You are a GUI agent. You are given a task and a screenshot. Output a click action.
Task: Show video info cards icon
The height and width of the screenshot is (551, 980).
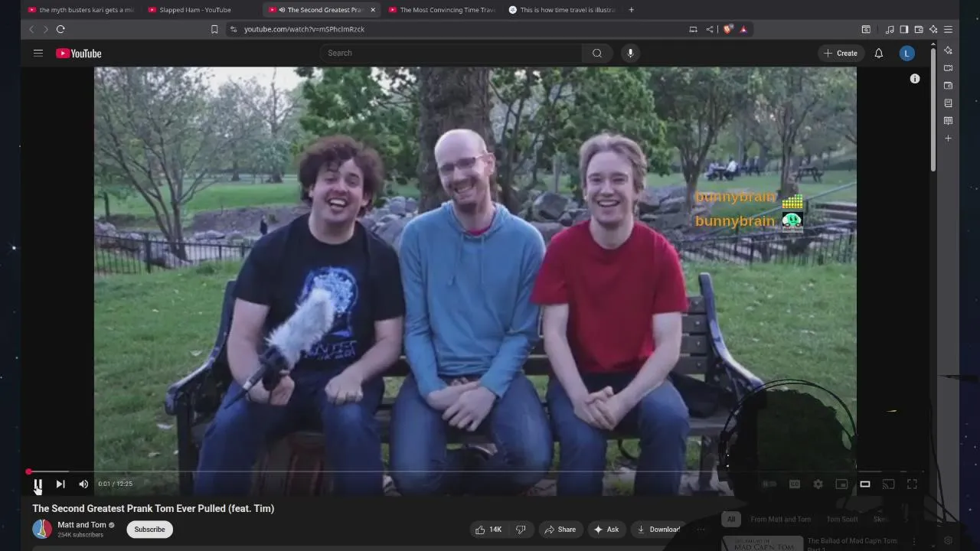click(x=915, y=79)
